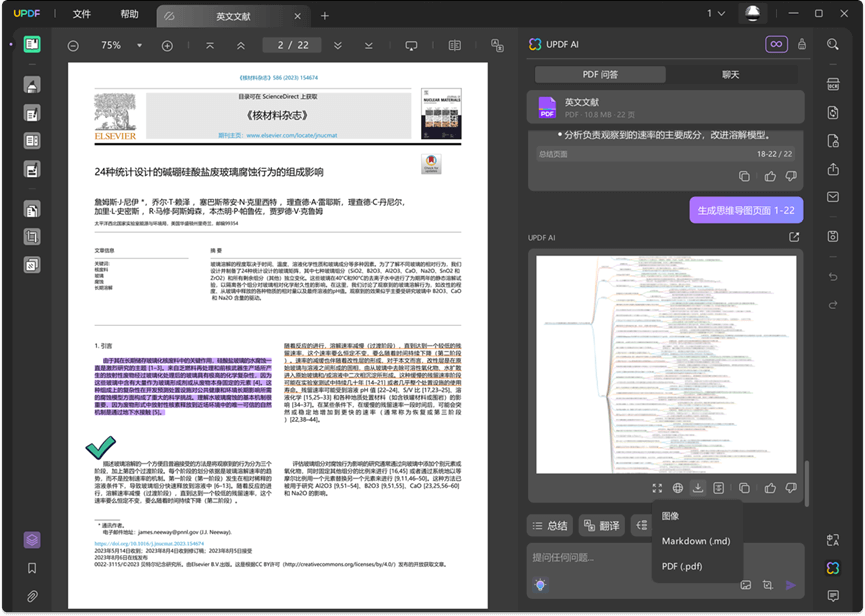Copy the summary response for pages 18-22
The image size is (865, 616).
coord(744,176)
